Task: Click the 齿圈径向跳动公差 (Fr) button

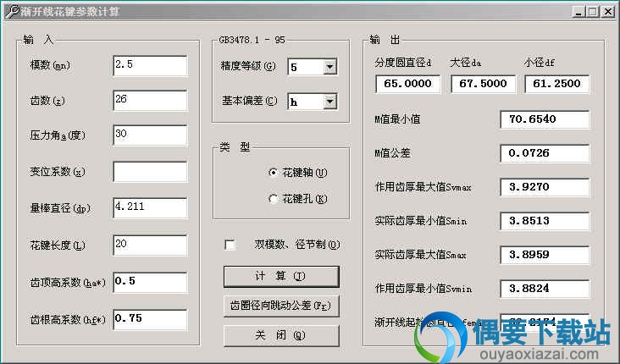Action: [x=281, y=306]
